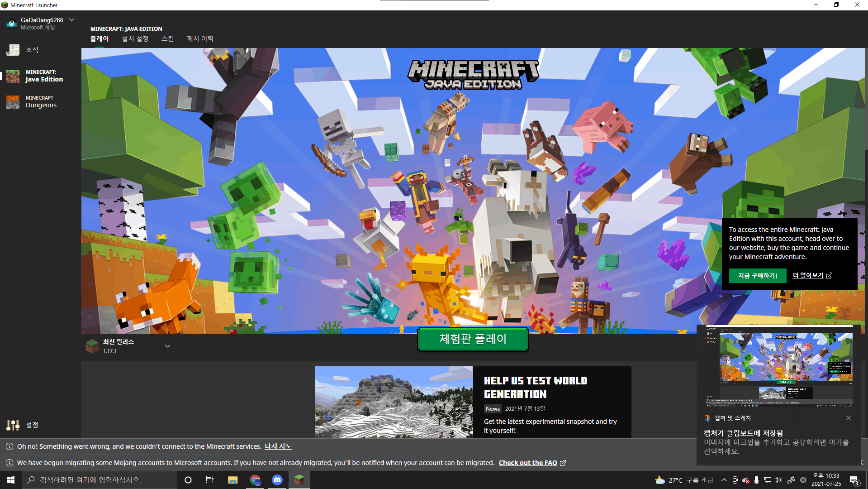868x489 pixels.
Task: Open Windows notification center icon
Action: click(854, 480)
